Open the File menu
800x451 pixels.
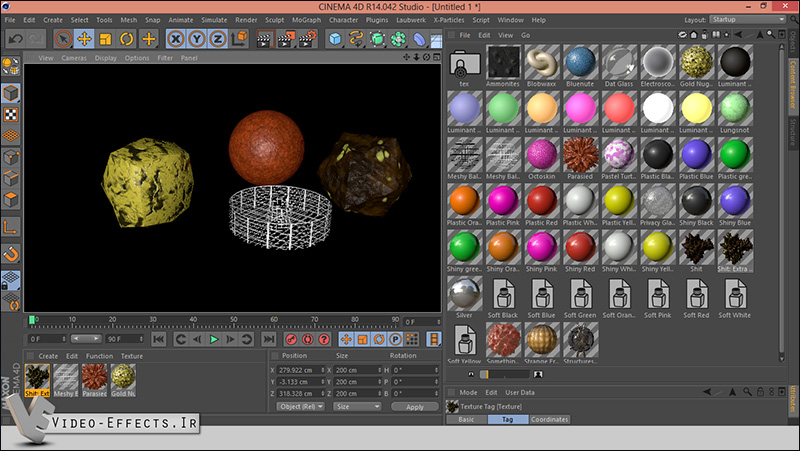pos(10,20)
